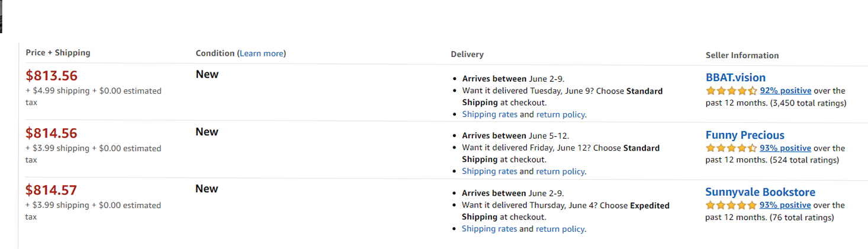Click BBAT.vision's 92% positive rating link
This screenshot has height=249, width=868.
(786, 91)
